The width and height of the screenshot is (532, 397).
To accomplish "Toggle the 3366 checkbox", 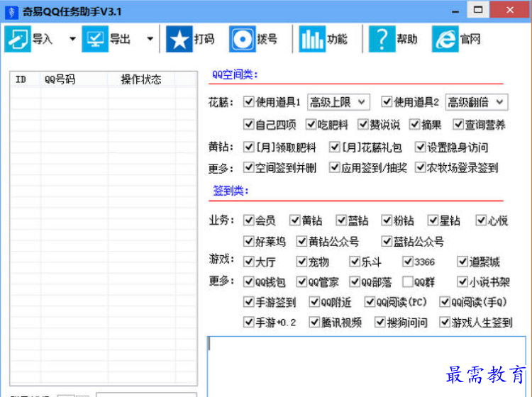I will point(407,262).
